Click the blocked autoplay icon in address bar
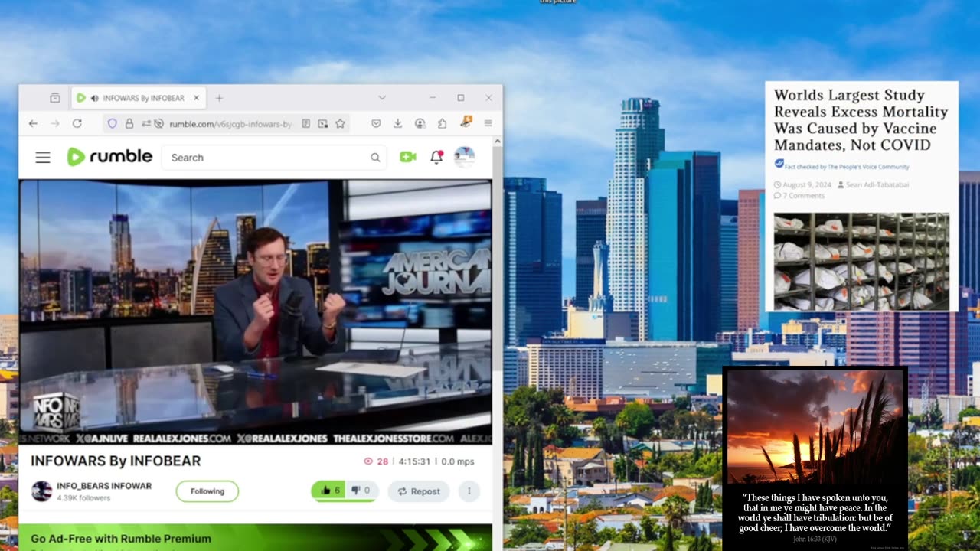Image resolution: width=980 pixels, height=551 pixels. 158,123
